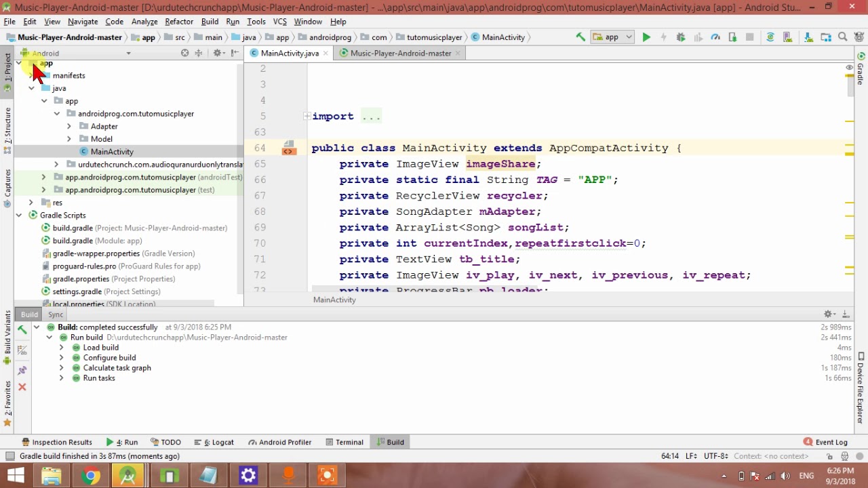Hide the Project panel with arrow icon

tap(235, 53)
